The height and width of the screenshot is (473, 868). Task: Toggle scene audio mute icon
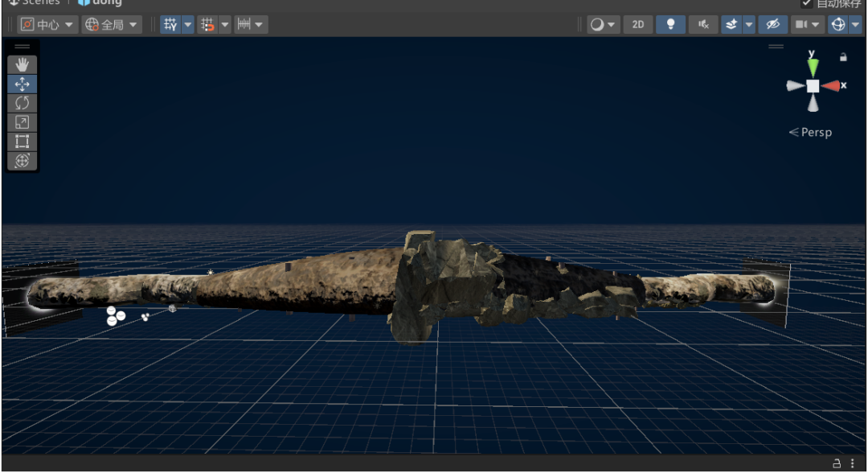click(703, 24)
